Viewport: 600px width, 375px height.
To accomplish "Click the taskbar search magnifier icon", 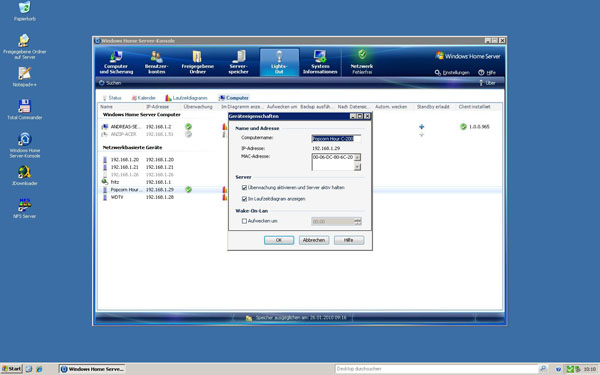I will click(x=543, y=369).
